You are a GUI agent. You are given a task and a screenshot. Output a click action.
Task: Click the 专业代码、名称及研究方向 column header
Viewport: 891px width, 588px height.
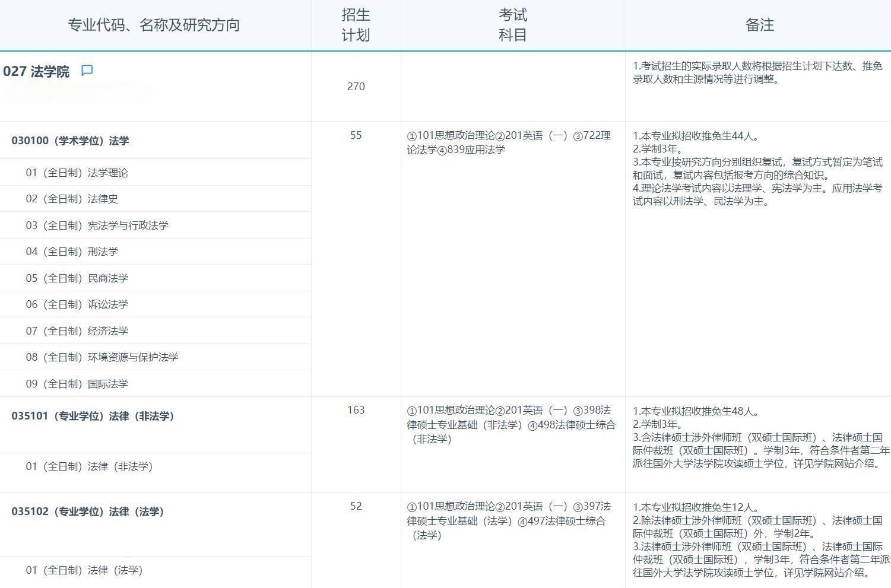pyautogui.click(x=154, y=25)
